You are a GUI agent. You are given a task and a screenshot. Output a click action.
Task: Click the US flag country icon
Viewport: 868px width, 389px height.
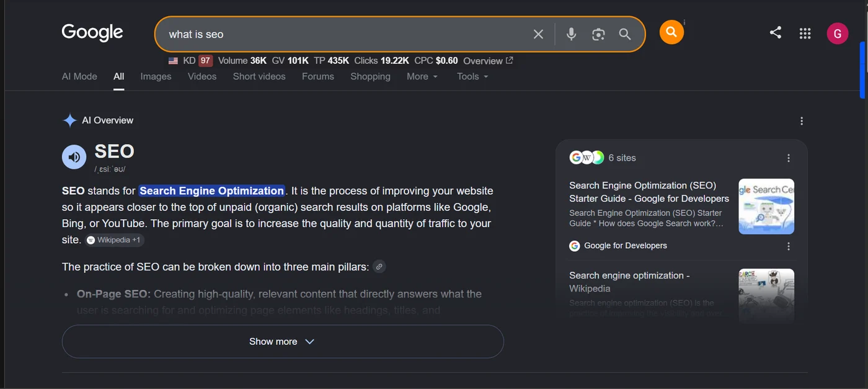[173, 61]
